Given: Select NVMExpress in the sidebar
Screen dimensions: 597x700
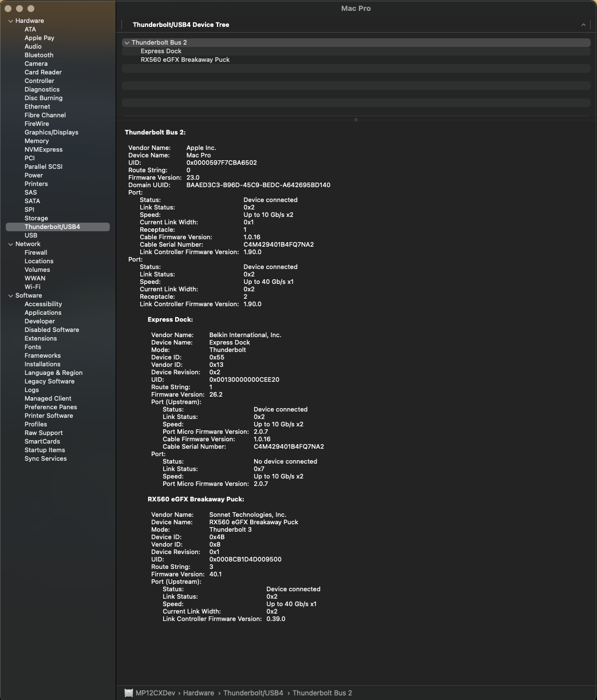Looking at the screenshot, I should [44, 149].
